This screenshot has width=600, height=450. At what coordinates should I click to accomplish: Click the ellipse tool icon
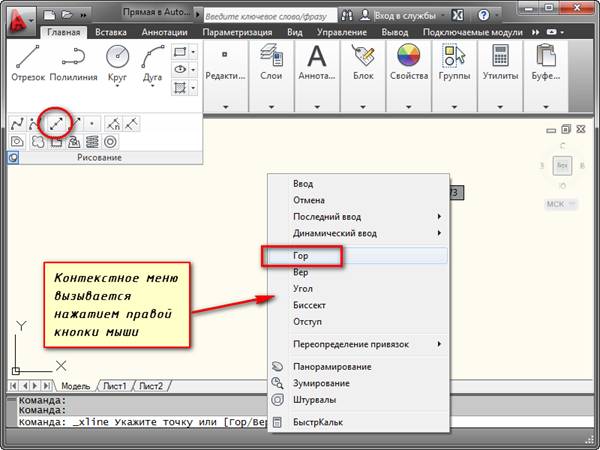tap(180, 70)
